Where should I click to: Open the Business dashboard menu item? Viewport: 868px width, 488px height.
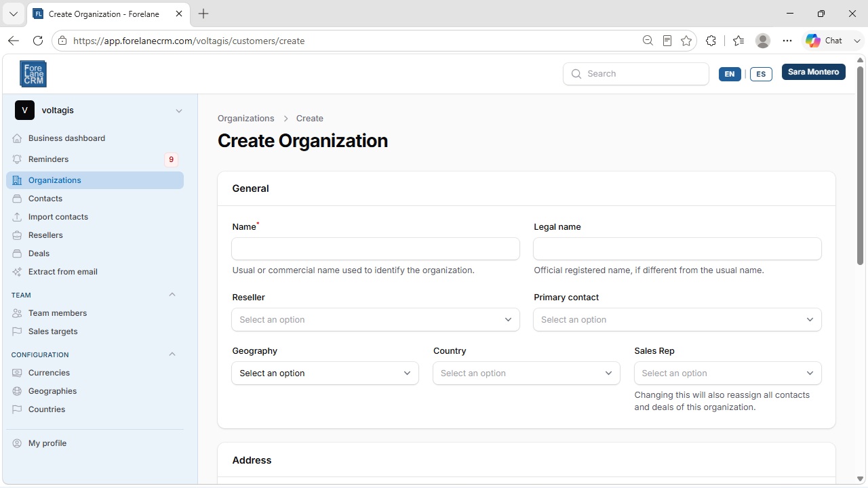95,138
